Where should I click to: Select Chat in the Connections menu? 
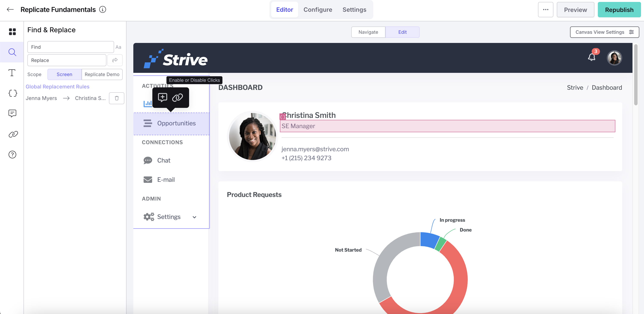pos(164,160)
